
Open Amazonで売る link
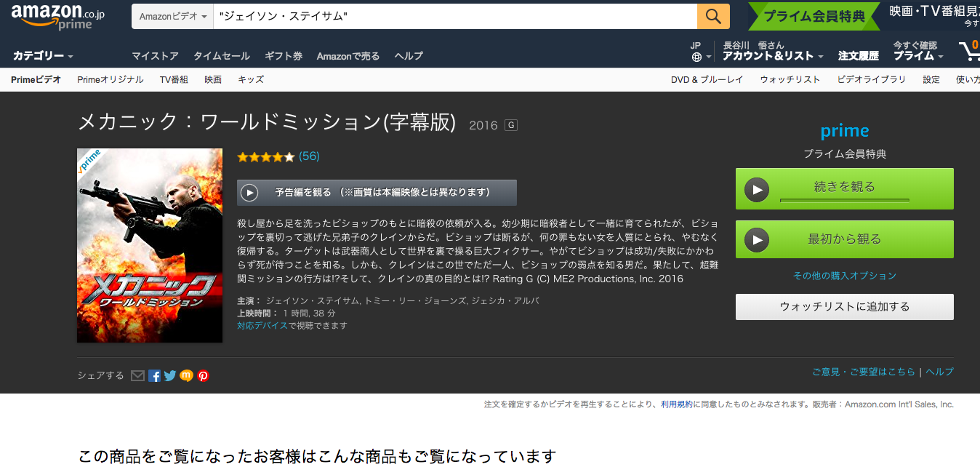[348, 56]
